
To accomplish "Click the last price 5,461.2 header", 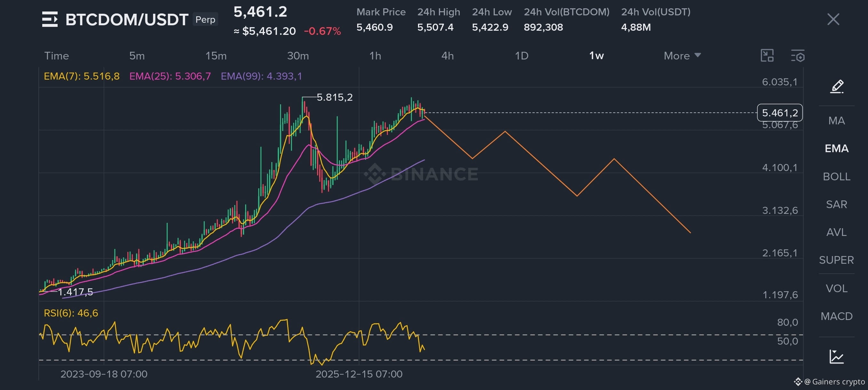I will (x=261, y=12).
